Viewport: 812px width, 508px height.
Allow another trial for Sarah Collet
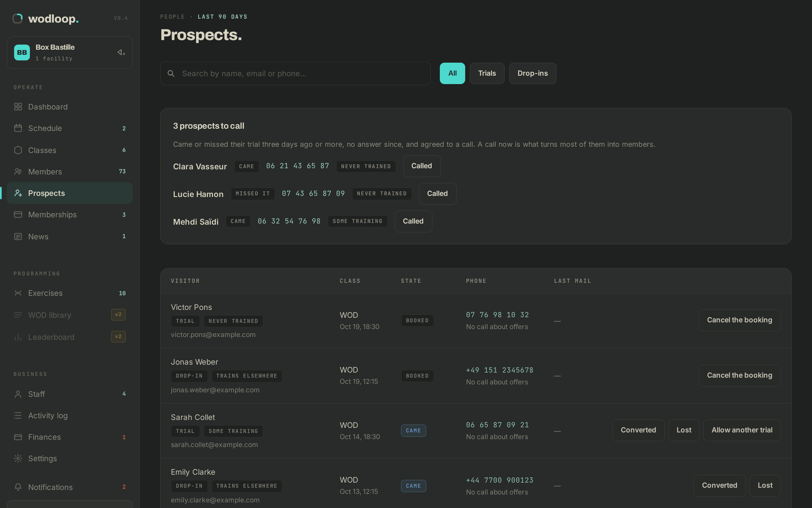742,430
